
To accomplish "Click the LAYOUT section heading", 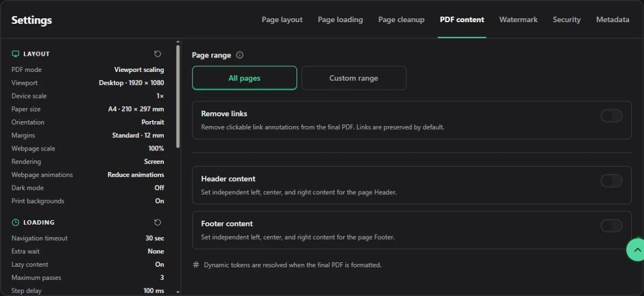I will tap(37, 54).
